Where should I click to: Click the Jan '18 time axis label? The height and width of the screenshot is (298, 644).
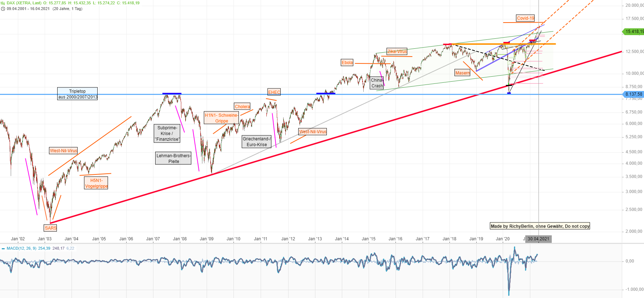click(449, 239)
